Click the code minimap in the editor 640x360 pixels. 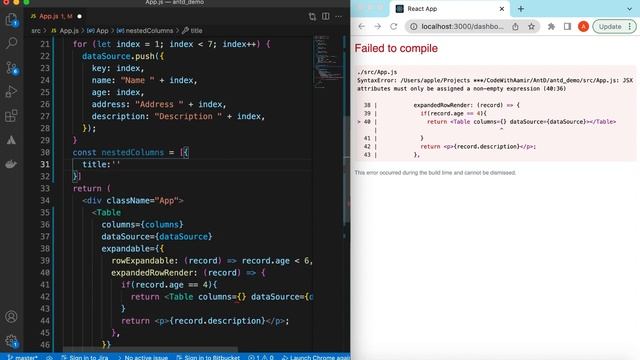click(x=328, y=61)
